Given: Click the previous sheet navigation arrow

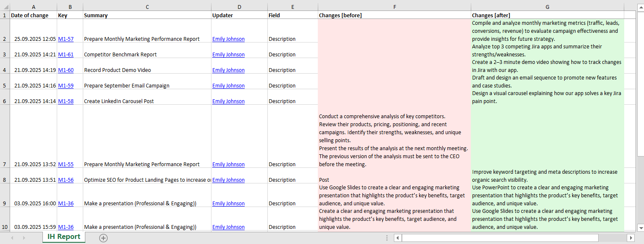Looking at the screenshot, I should tap(12, 238).
